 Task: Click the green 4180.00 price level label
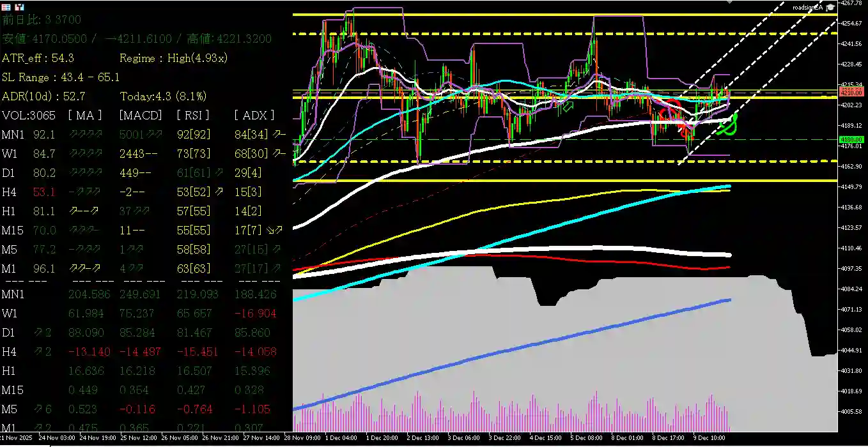850,139
